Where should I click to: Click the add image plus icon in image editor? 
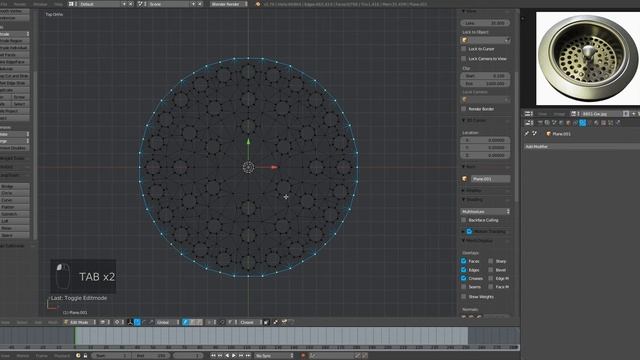[x=633, y=113]
